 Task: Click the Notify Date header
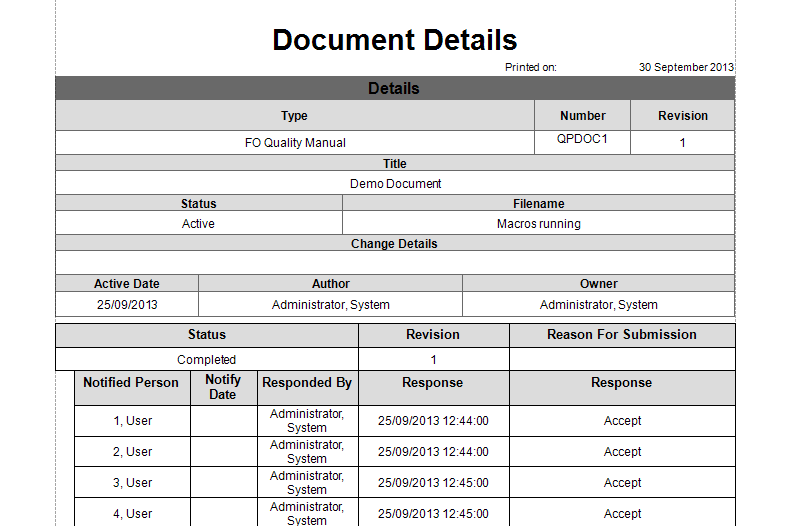tap(223, 387)
